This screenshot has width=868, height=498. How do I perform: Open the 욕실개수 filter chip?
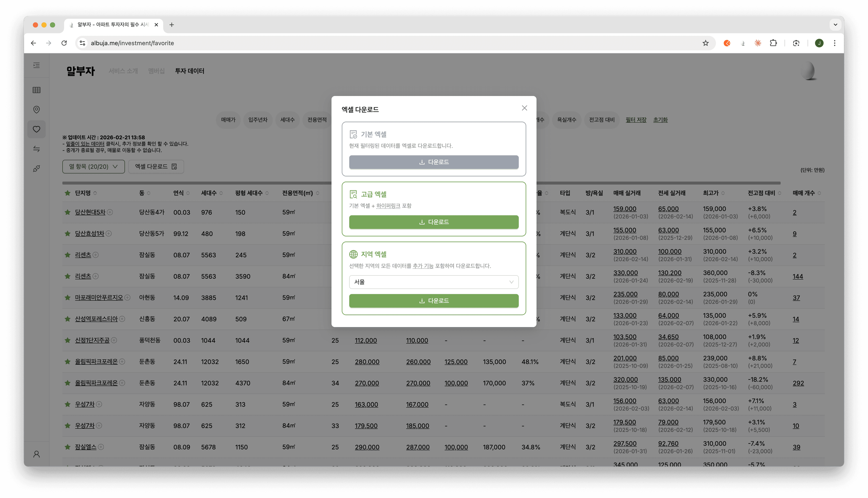pos(566,120)
